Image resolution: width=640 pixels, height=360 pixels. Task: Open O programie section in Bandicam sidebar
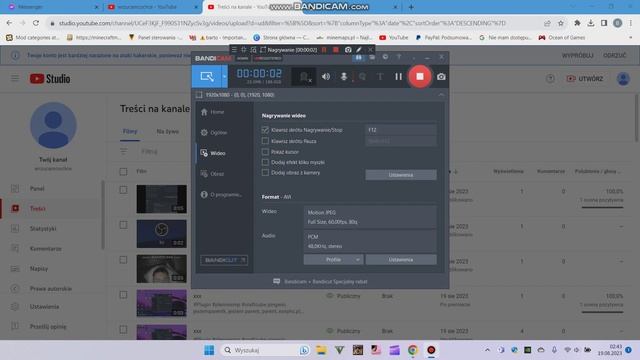pyautogui.click(x=221, y=195)
